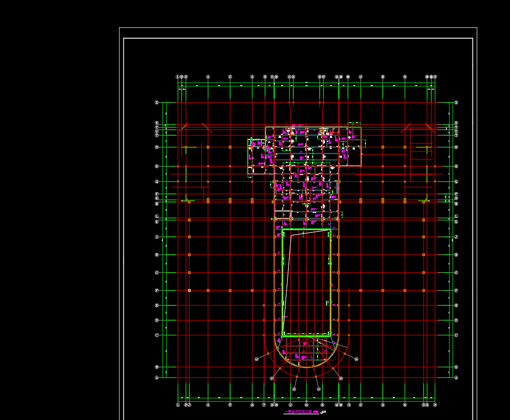Click grid bubble 1 along the bottom

tap(178, 405)
